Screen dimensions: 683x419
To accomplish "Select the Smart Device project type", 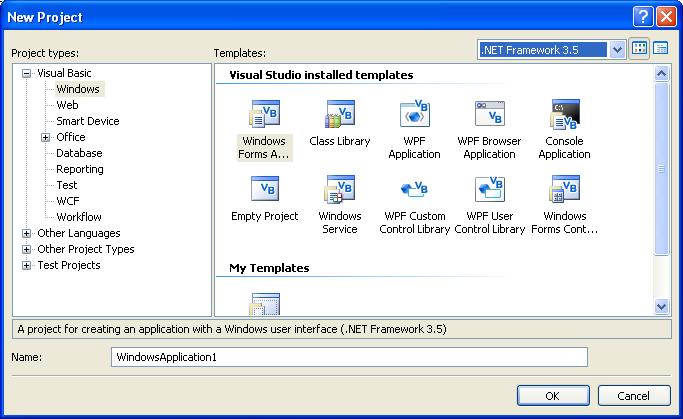I will (88, 121).
